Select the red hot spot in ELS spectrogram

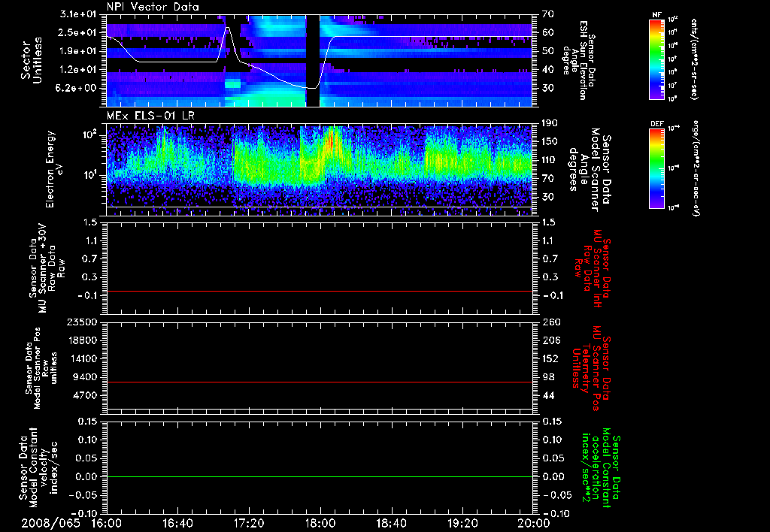point(331,141)
